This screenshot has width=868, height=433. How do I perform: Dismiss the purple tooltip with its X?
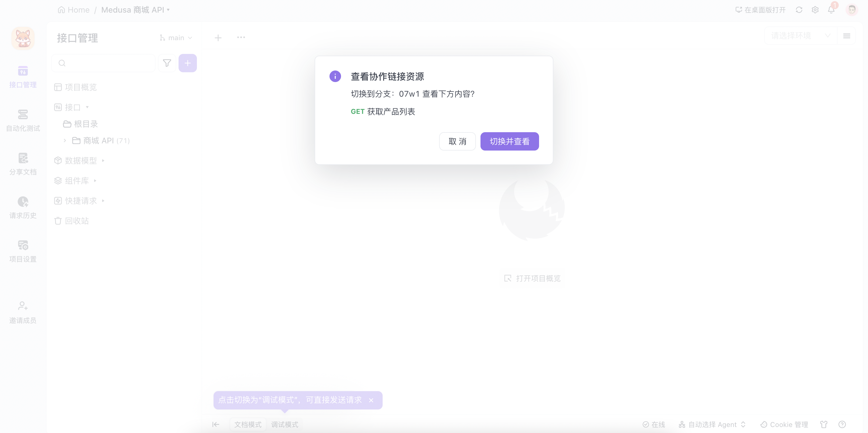click(371, 400)
